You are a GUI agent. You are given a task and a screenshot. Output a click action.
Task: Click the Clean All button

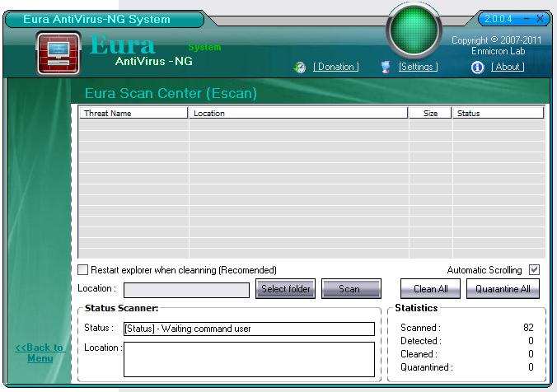coord(430,289)
